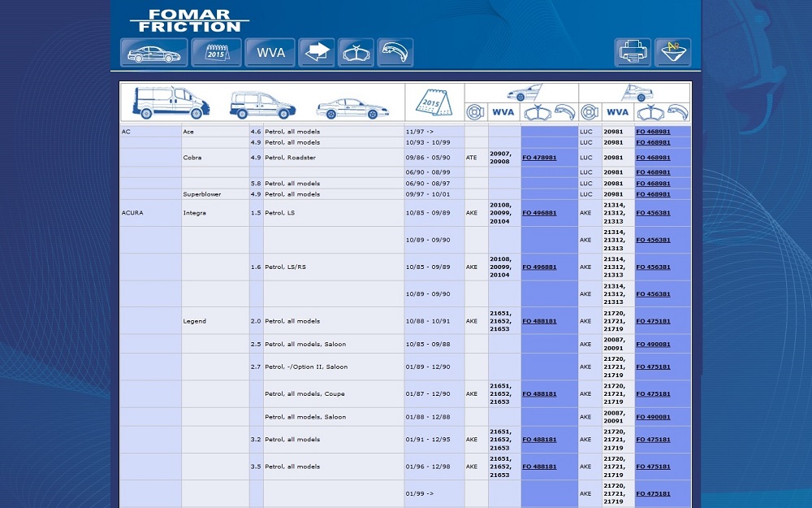Click 'Petrol, -/Option II, Saloon' cell
This screenshot has width=812, height=508.
pyautogui.click(x=334, y=367)
